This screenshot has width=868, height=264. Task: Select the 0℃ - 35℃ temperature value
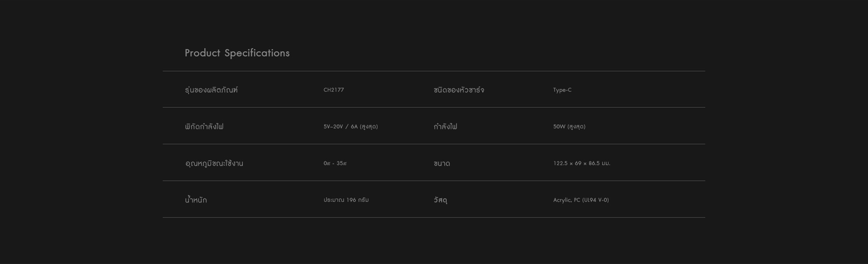(335, 163)
